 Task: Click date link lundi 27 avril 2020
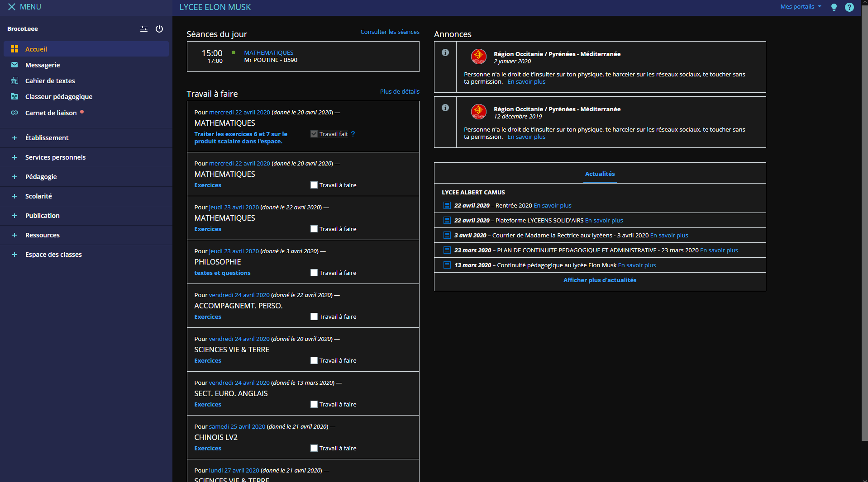tap(234, 471)
